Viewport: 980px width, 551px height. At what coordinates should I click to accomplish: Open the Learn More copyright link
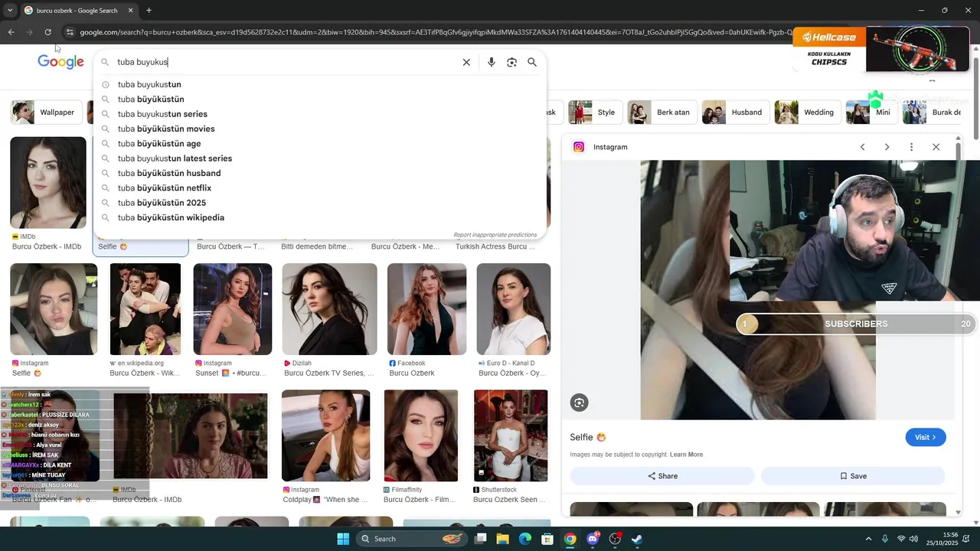click(x=686, y=455)
